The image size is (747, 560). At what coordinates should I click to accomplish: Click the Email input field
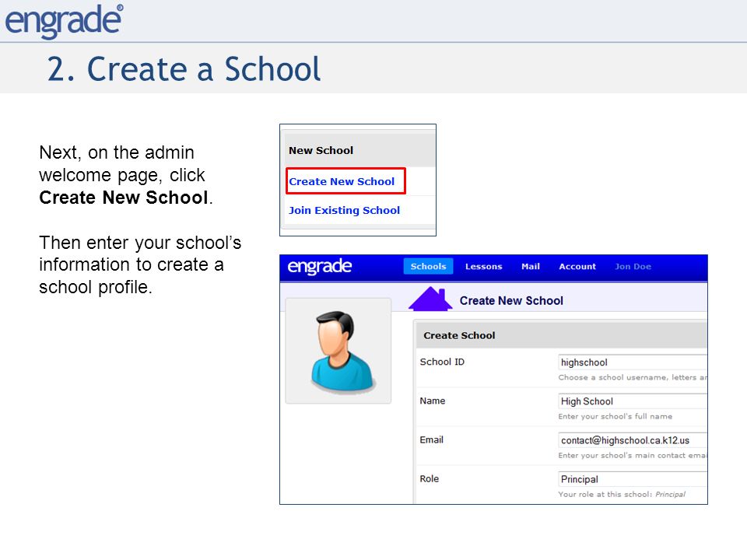[632, 440]
